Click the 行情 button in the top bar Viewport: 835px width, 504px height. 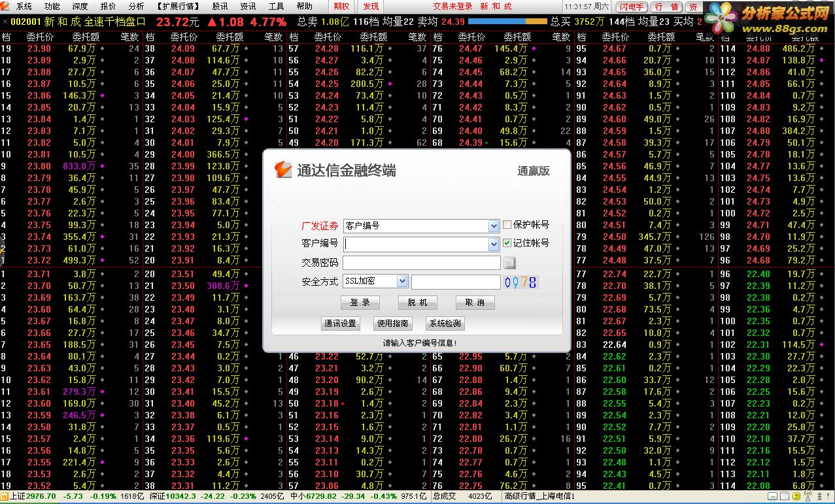(x=666, y=7)
